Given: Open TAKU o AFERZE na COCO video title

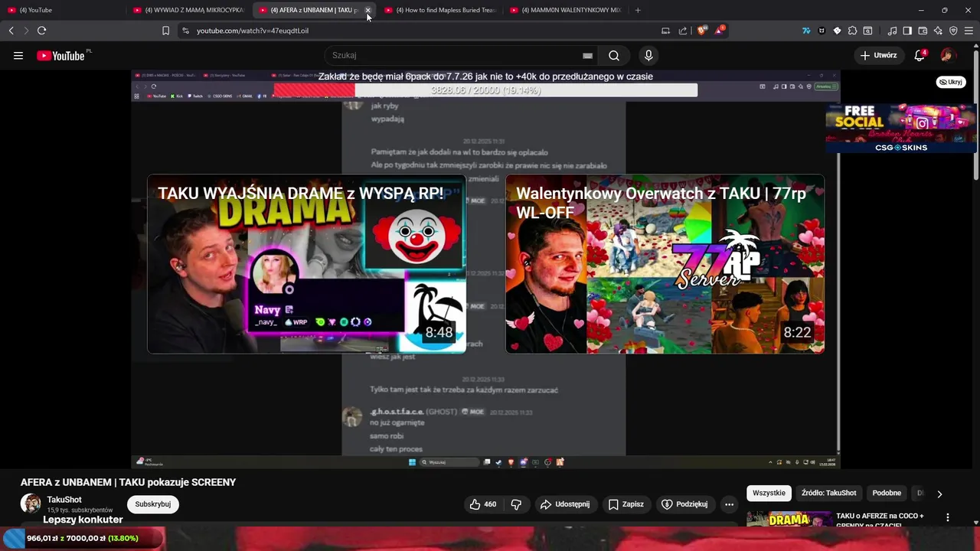Looking at the screenshot, I should click(880, 520).
